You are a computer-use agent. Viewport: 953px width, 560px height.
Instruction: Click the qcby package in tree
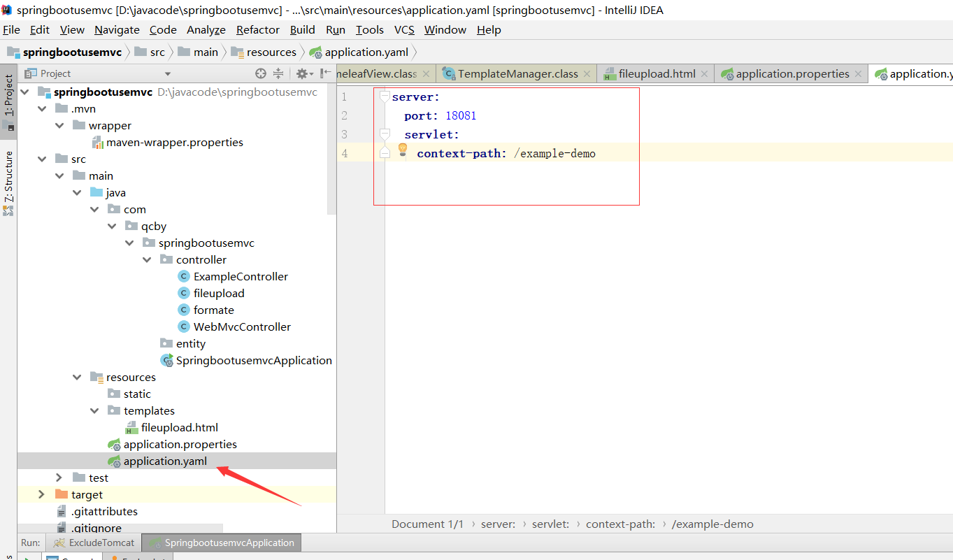click(x=154, y=226)
